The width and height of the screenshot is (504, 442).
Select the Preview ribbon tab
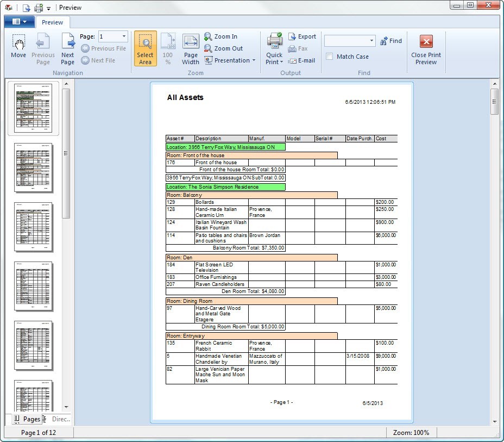(x=52, y=23)
